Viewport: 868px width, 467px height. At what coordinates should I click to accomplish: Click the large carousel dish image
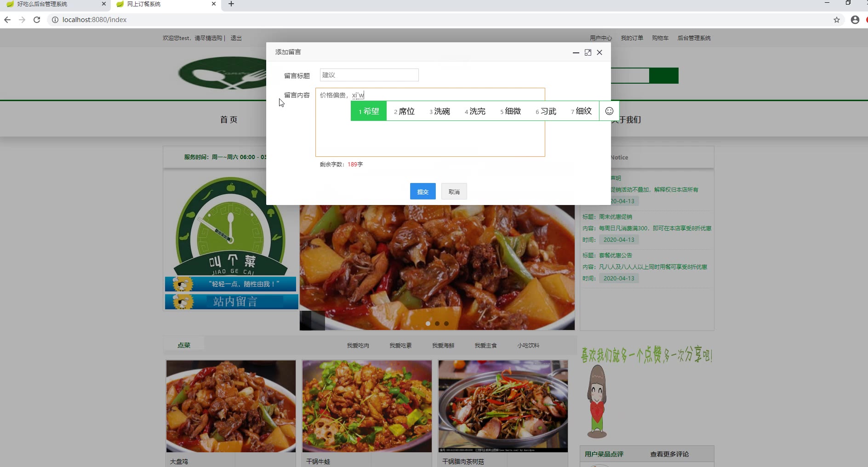437,268
